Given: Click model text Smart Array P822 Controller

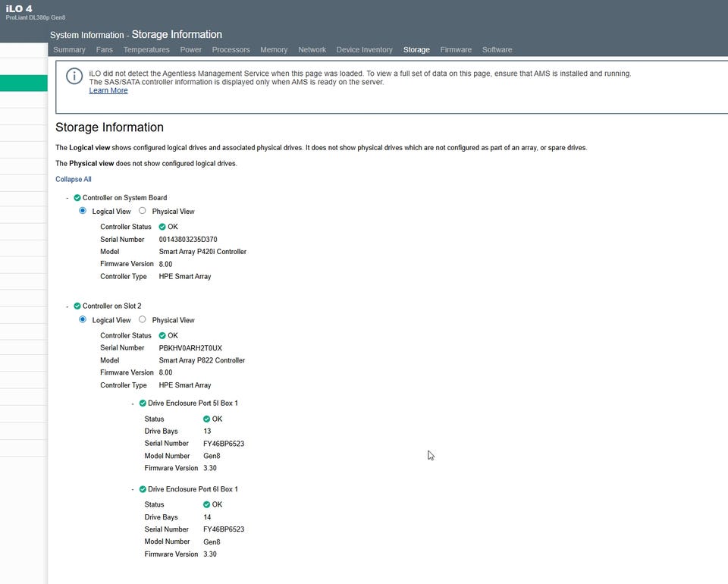Looking at the screenshot, I should [202, 360].
